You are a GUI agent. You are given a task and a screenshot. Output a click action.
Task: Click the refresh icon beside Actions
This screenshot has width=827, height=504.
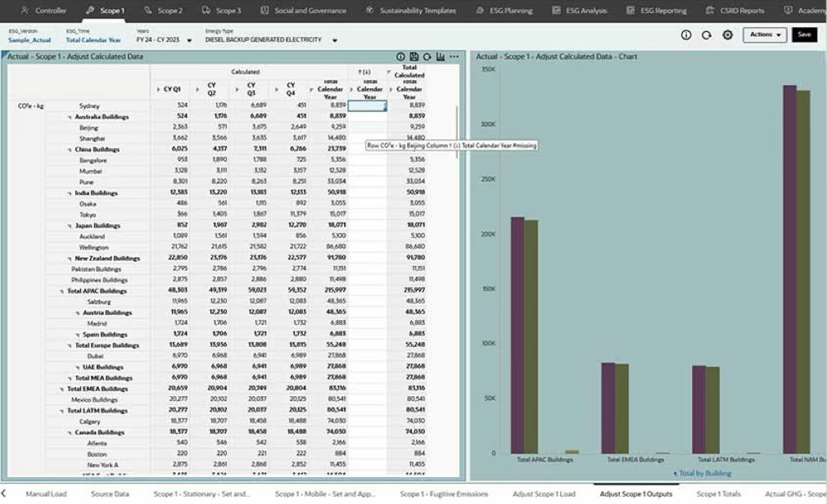(x=707, y=35)
